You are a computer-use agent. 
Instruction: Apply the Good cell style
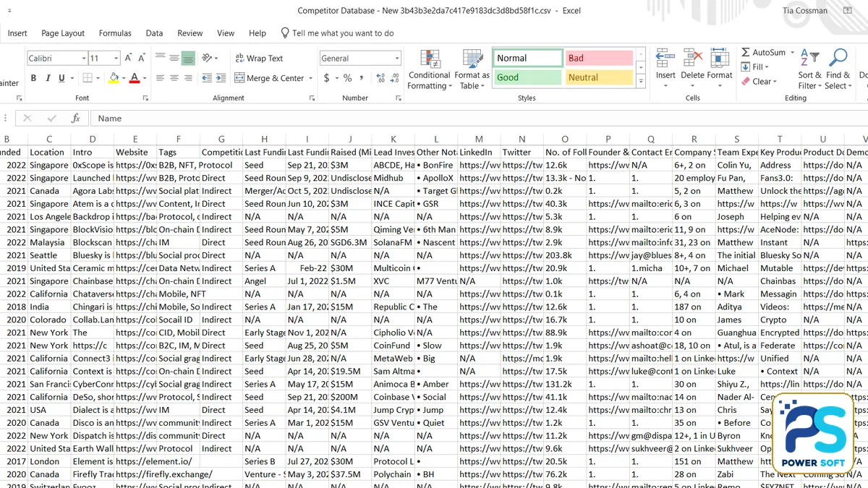tap(528, 77)
